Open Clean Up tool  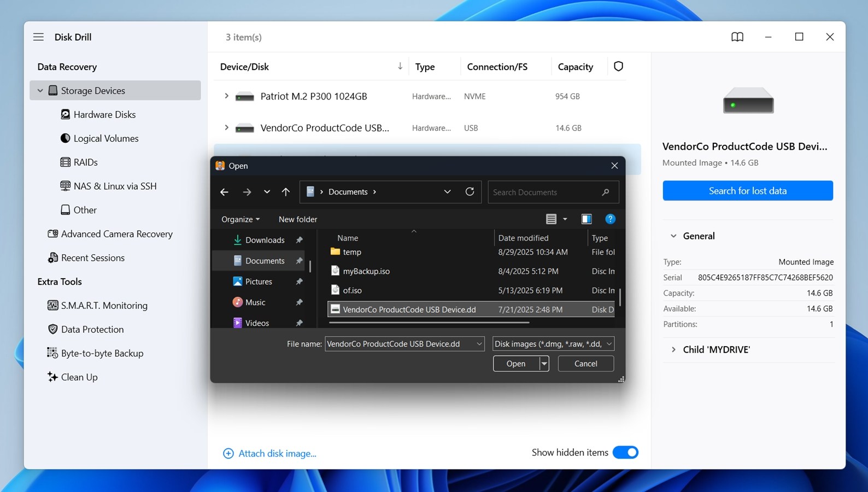point(79,377)
